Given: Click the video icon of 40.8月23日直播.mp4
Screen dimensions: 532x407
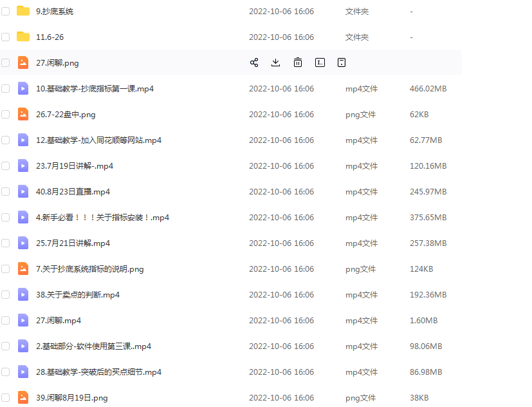Looking at the screenshot, I should point(23,191).
